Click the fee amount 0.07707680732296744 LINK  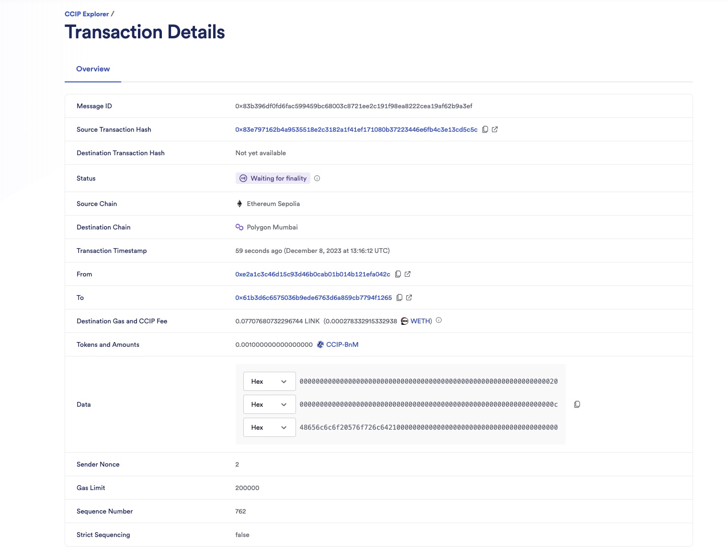pos(277,321)
